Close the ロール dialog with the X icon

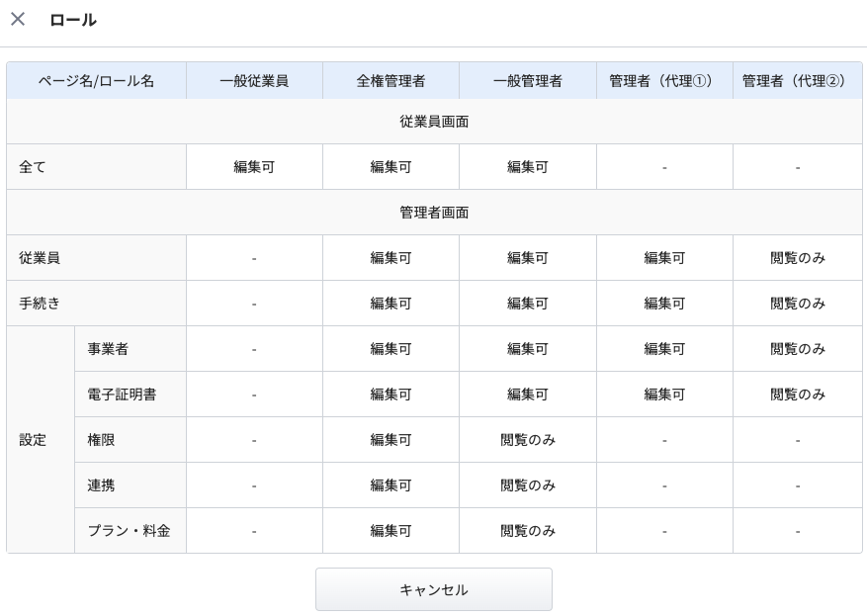(x=18, y=20)
